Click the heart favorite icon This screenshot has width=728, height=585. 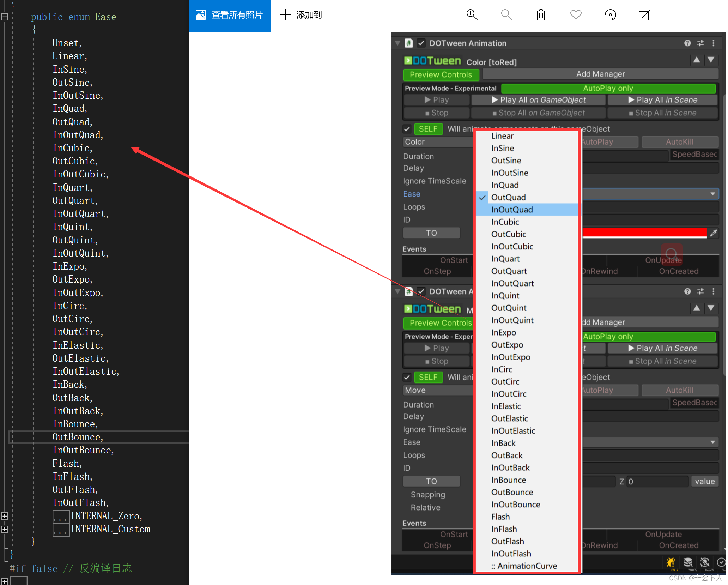576,15
